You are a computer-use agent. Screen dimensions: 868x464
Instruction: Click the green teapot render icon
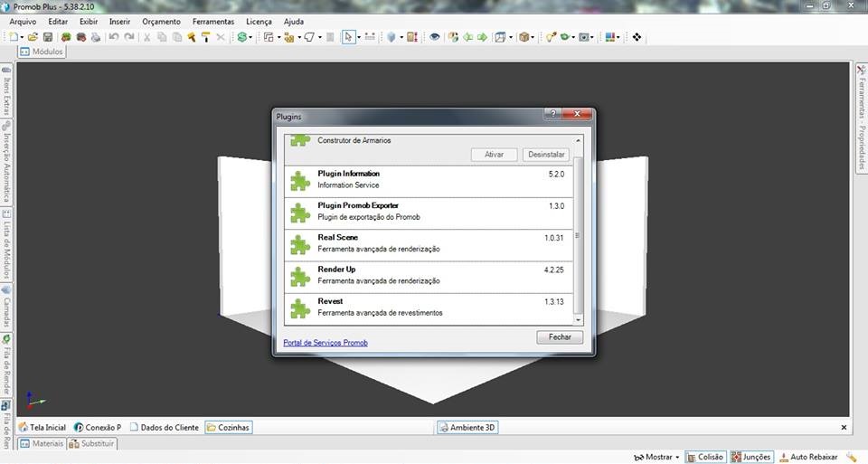coord(564,37)
